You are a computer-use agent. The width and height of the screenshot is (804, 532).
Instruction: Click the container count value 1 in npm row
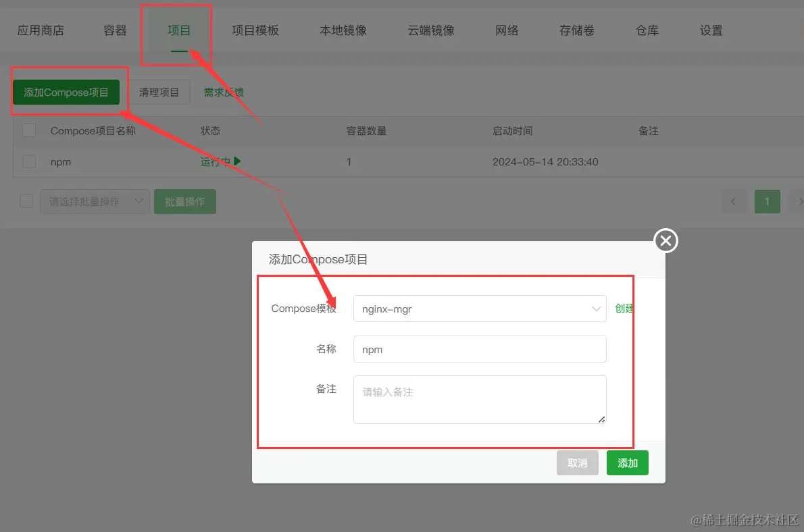click(349, 162)
